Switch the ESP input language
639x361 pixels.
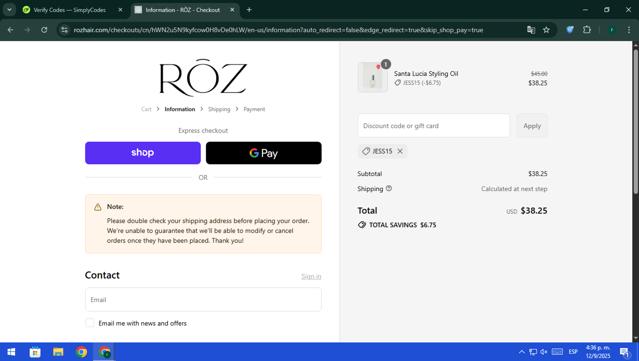(573, 352)
